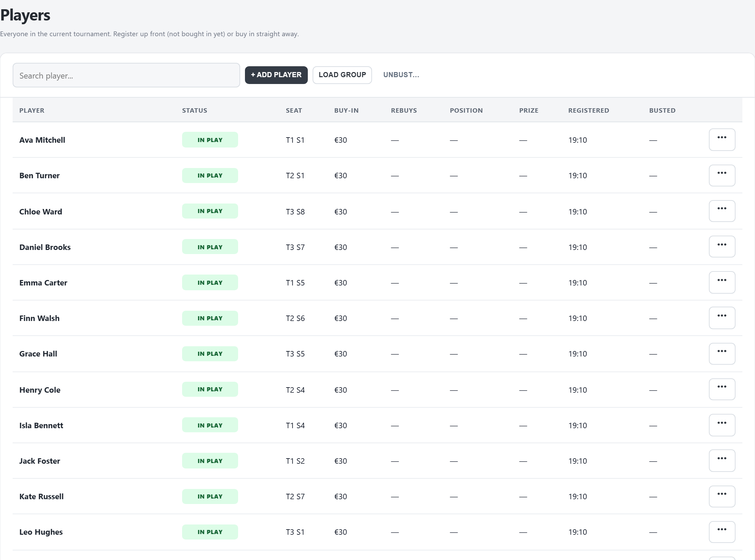Click seat T1 S2 in Jack Foster's row
Image resolution: width=755 pixels, height=560 pixels.
295,461
